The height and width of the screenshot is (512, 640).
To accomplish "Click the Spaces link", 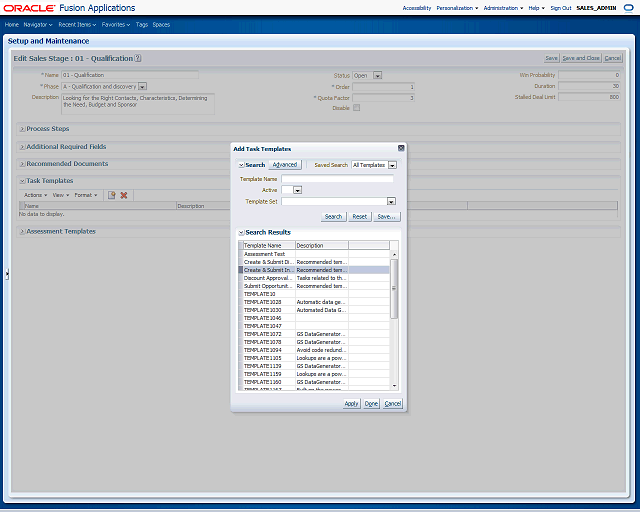I will (161, 25).
